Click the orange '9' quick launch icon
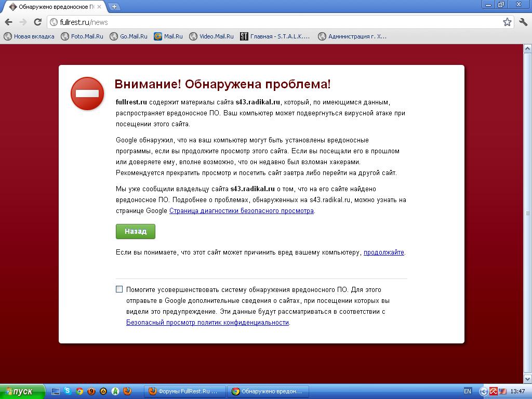This screenshot has height=399, width=532. pos(91,391)
